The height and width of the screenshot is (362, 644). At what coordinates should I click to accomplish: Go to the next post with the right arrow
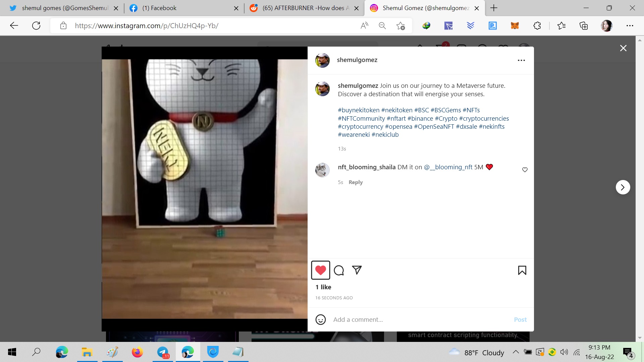tap(623, 187)
